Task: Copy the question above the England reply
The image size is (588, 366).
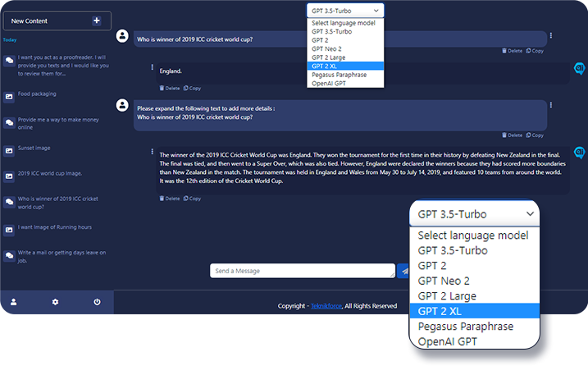Action: pos(535,51)
